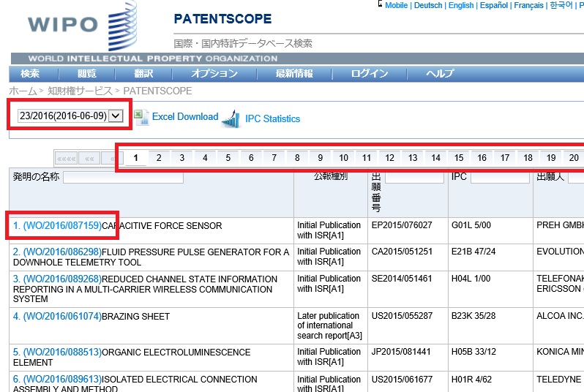Open patent WO/2016/087159 capacitive force sensor
The height and width of the screenshot is (392, 584).
click(x=57, y=225)
